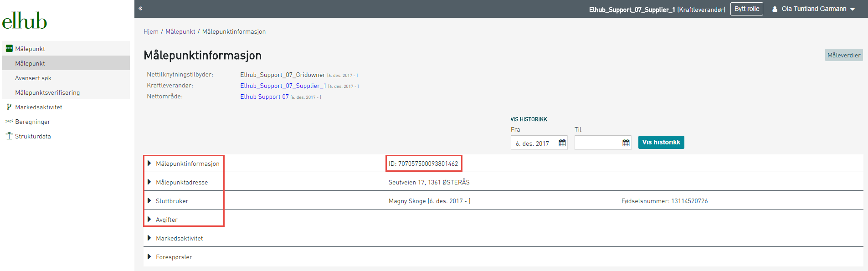The width and height of the screenshot is (868, 271).
Task: Click the Målepunkt meter icon in sidebar
Action: 9,48
